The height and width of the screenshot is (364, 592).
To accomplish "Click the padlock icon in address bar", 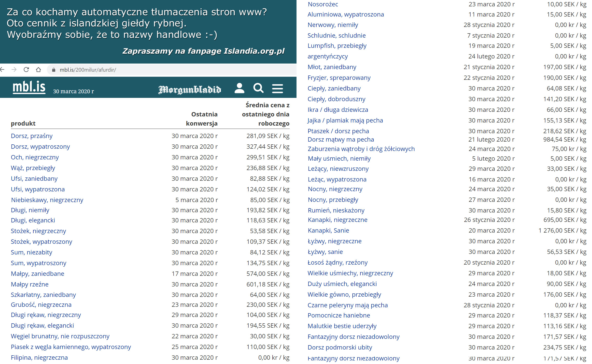I will point(53,70).
